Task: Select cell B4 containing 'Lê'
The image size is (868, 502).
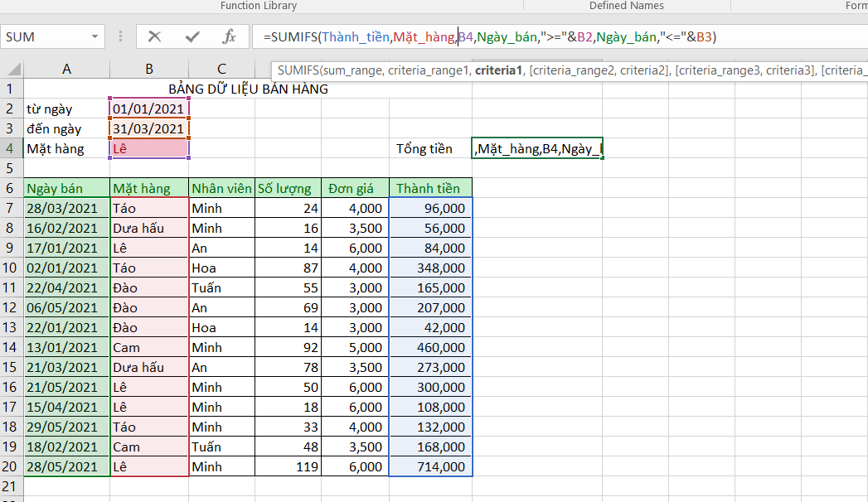Action: (x=149, y=149)
